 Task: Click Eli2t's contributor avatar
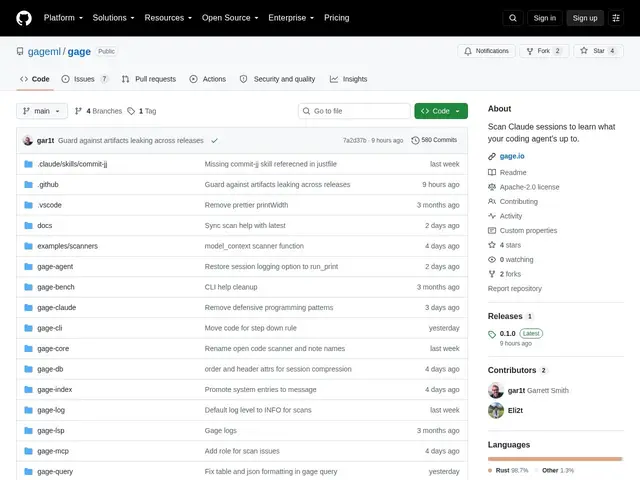496,411
